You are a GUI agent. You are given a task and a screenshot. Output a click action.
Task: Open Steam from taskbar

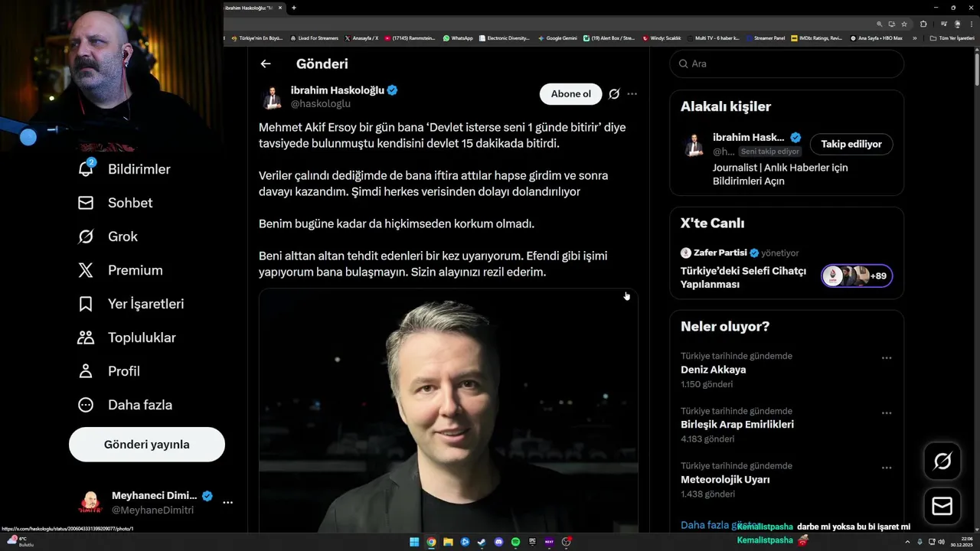pyautogui.click(x=482, y=542)
